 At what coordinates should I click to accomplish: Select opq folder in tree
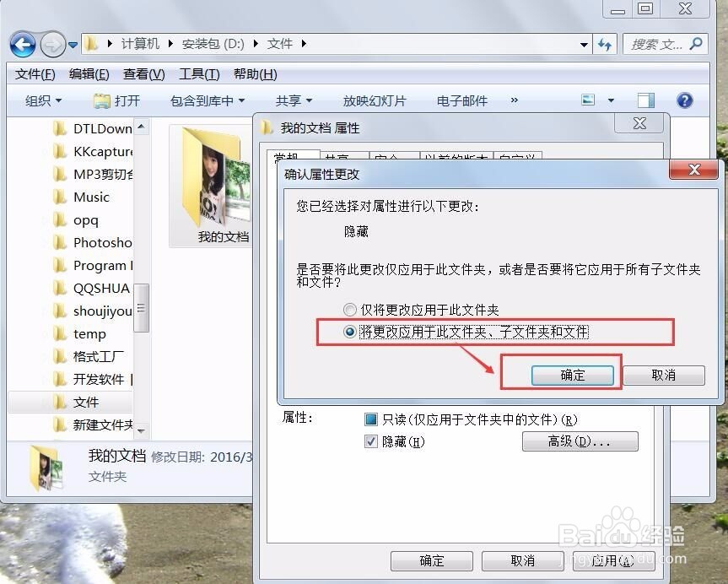pyautogui.click(x=76, y=219)
